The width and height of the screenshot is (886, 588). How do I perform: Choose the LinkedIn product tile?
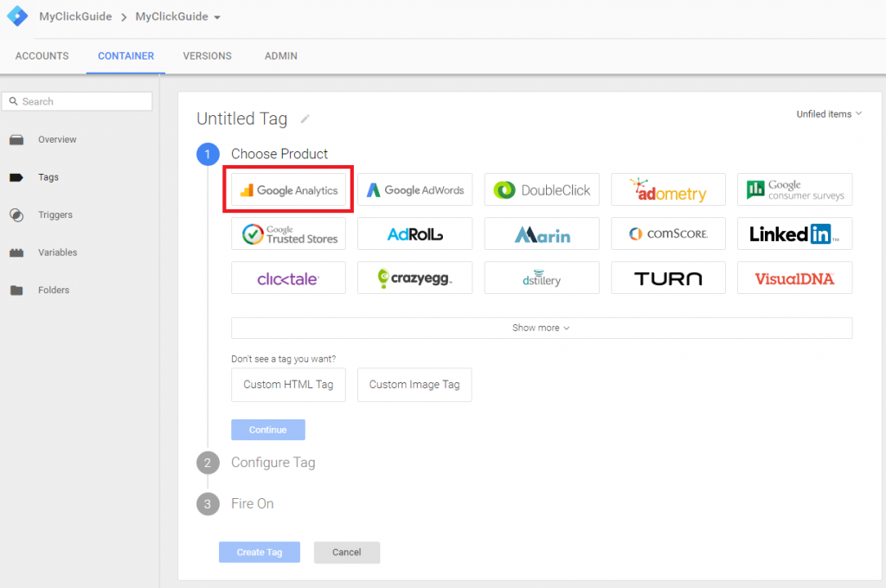[x=794, y=233]
